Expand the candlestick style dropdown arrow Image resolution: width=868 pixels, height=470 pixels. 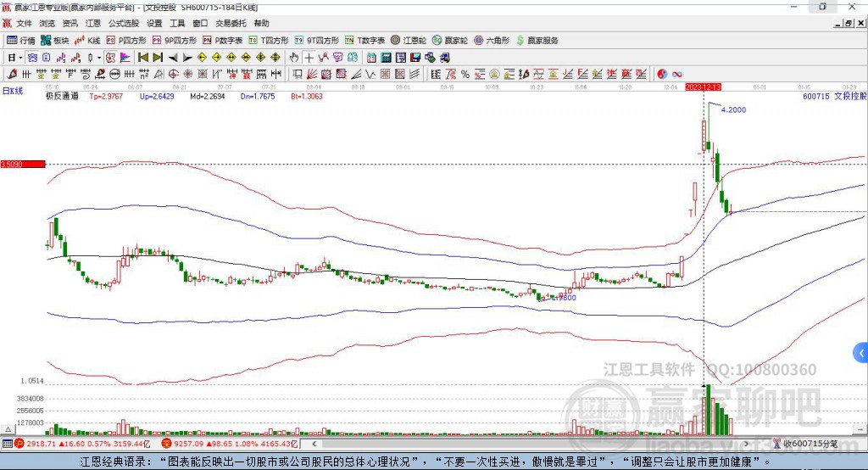[x=99, y=58]
